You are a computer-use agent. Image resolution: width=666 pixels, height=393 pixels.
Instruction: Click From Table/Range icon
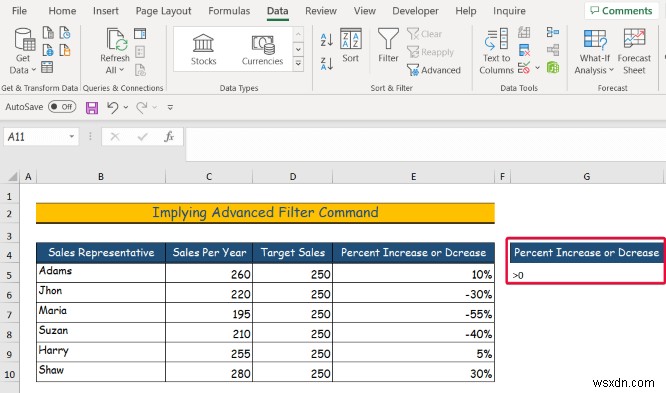[x=47, y=67]
